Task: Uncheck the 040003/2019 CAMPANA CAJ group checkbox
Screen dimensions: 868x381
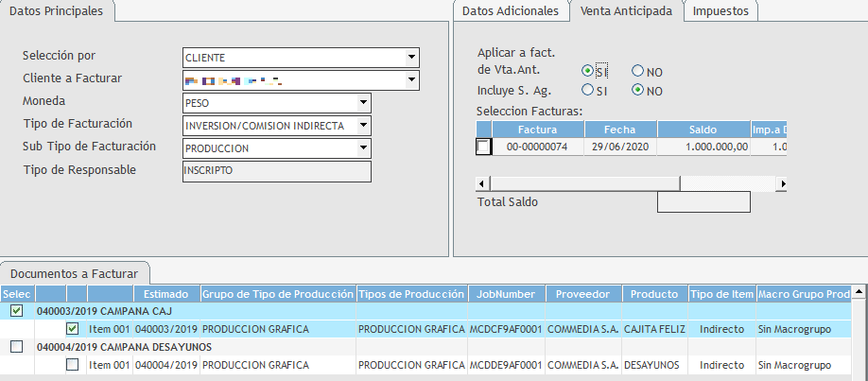Action: coord(16,310)
